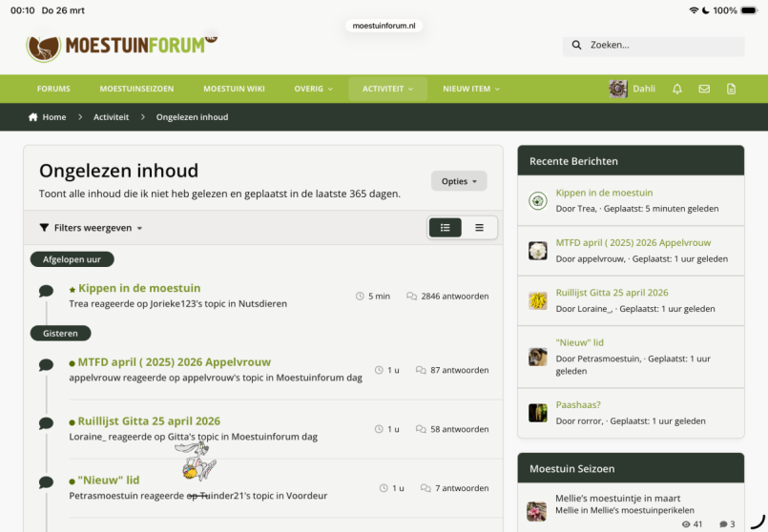The image size is (768, 532).
Task: Open the Forums menu item
Action: 53,89
